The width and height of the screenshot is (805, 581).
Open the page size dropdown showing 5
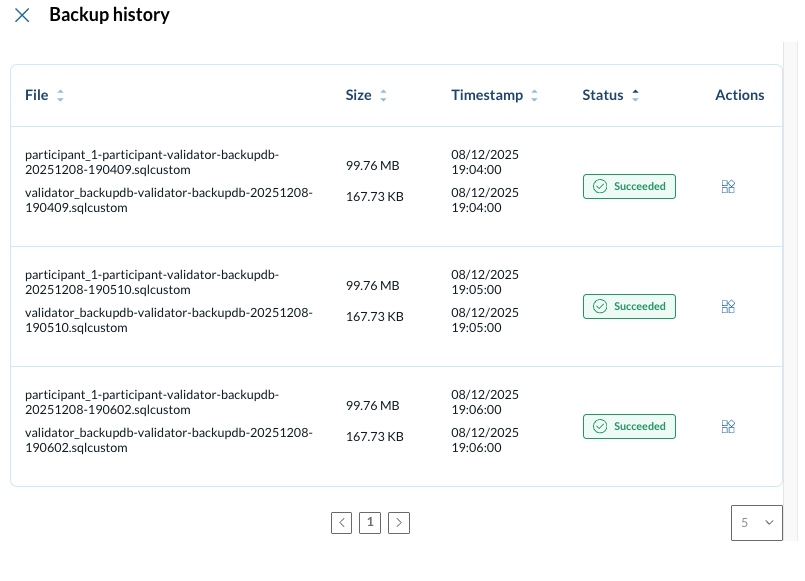coord(757,522)
